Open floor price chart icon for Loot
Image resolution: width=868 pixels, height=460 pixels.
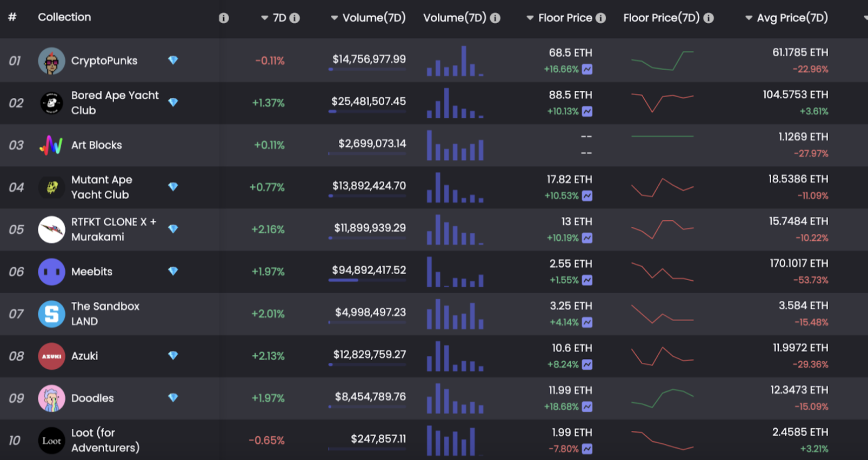587,449
